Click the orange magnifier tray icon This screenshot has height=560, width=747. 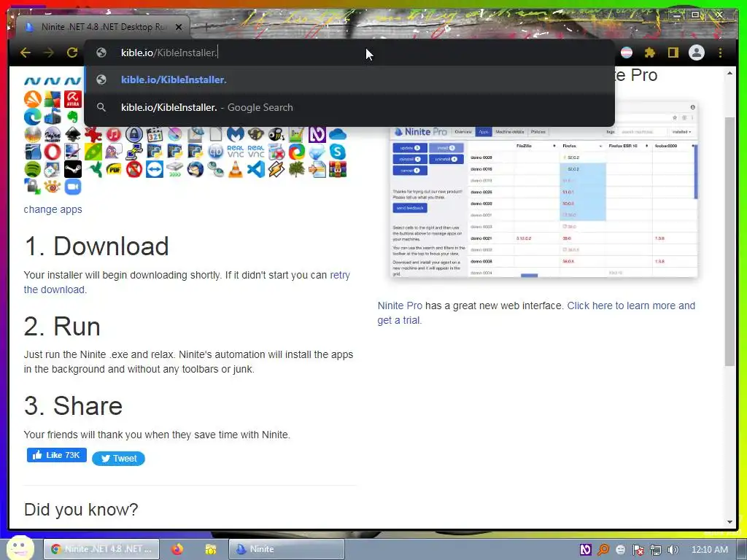603,550
